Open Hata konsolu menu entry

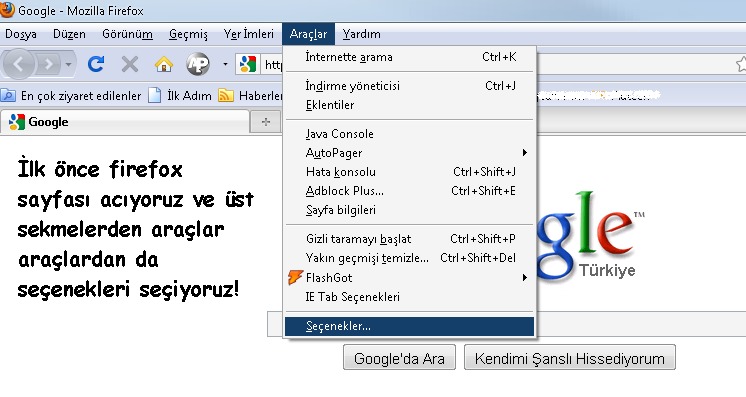[x=410, y=172]
